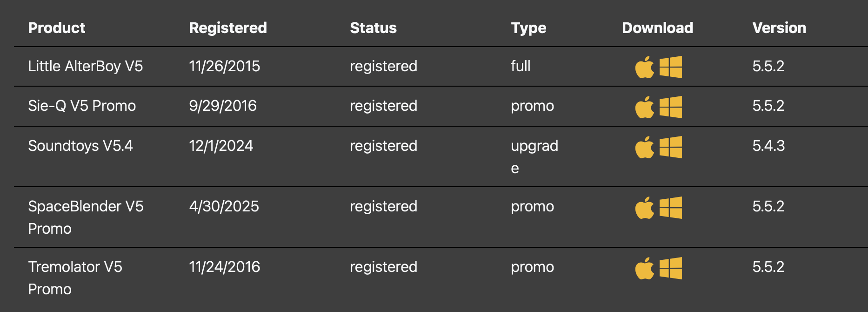Click the Download column header

coord(657,28)
